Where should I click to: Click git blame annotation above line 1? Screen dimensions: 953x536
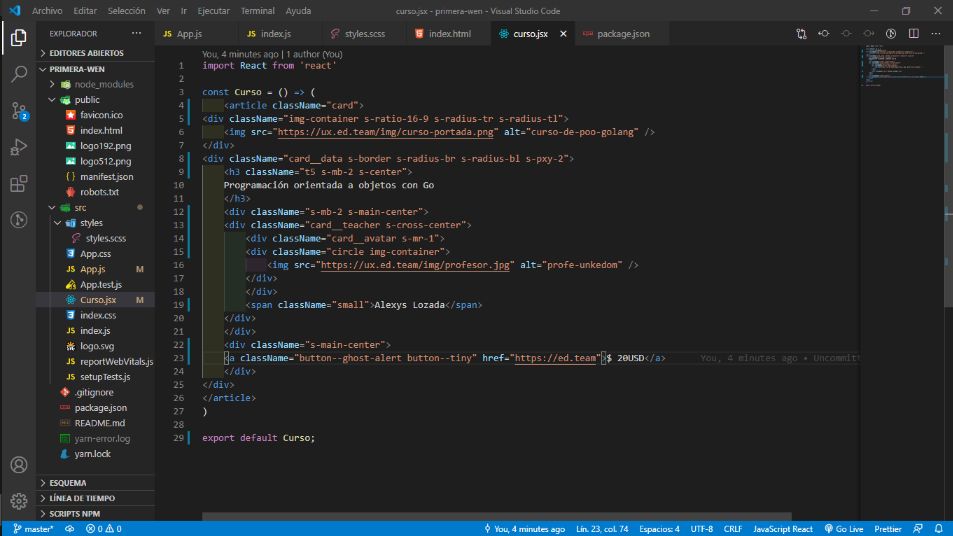(272, 54)
